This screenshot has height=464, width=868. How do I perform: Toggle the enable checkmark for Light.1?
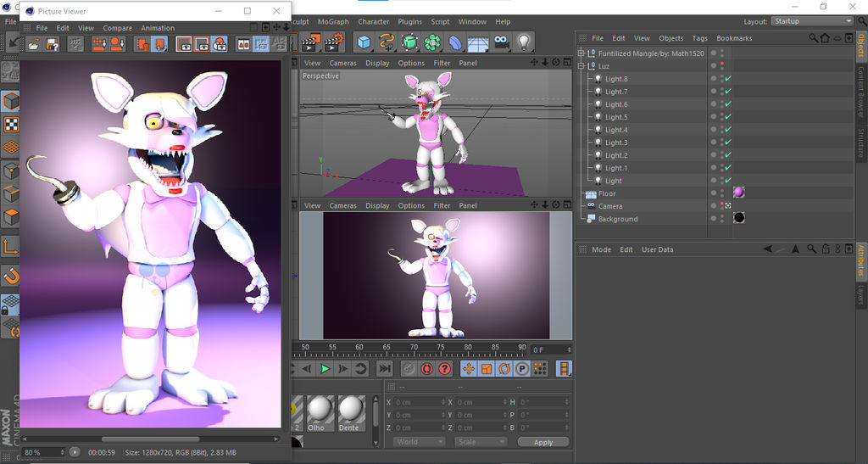click(x=728, y=168)
